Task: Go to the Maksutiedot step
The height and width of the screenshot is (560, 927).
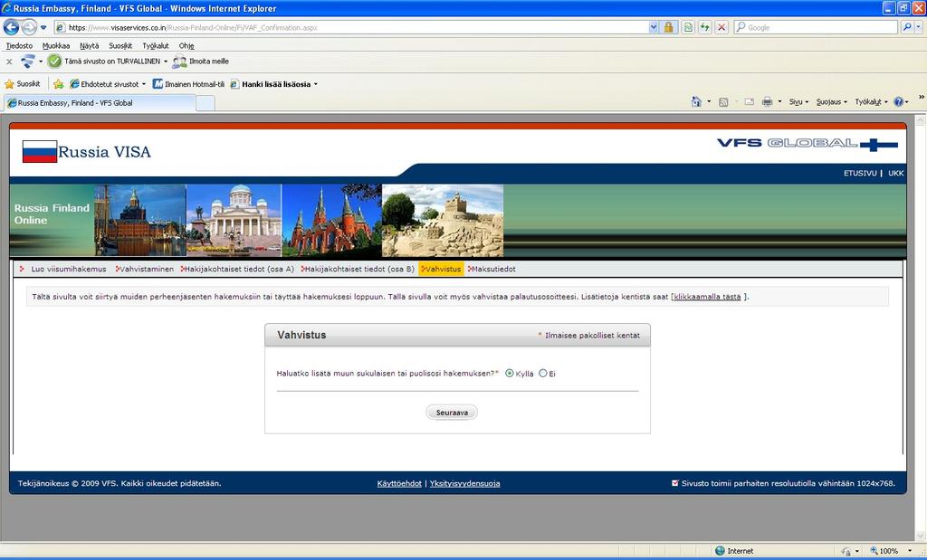Action: [493, 269]
